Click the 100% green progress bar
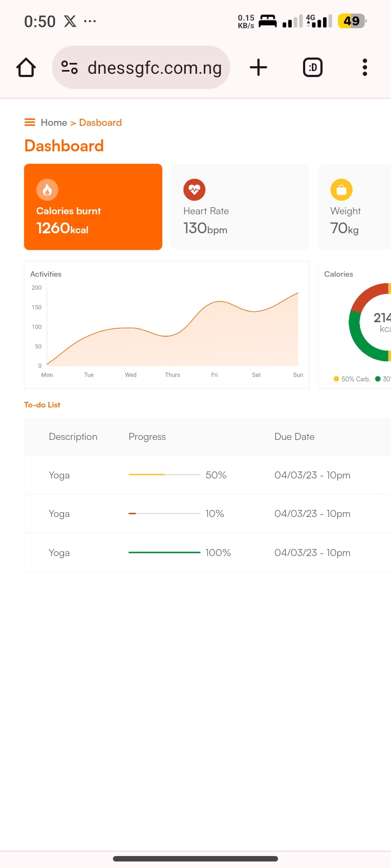 [164, 552]
